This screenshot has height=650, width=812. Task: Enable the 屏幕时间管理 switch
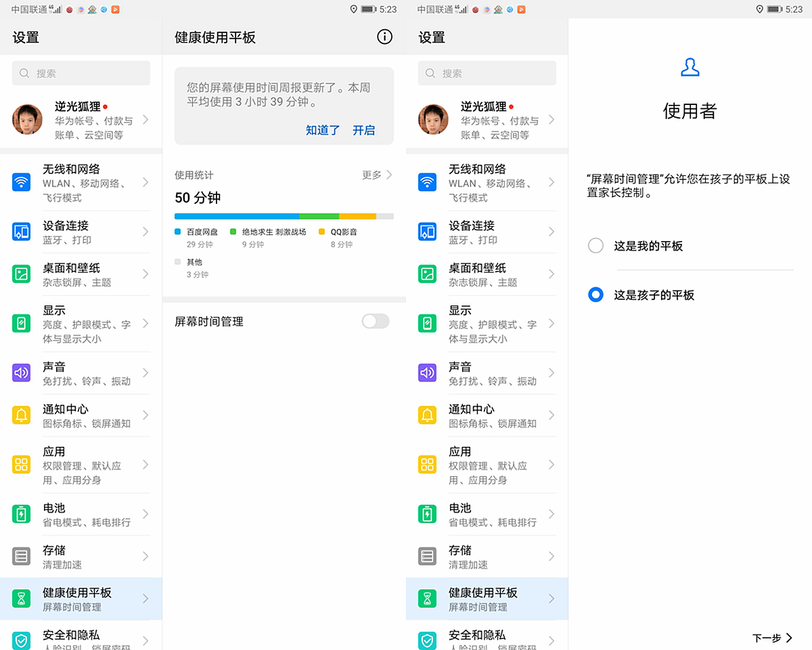(376, 322)
